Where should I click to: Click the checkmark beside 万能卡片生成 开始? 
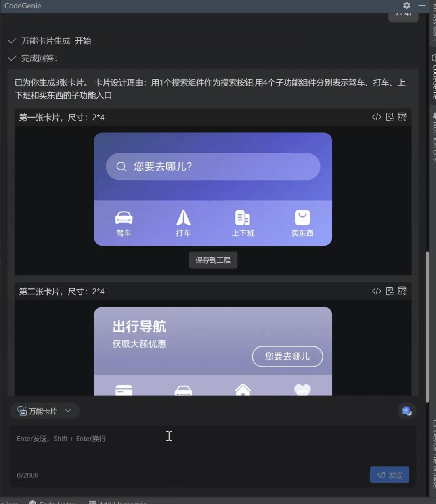pyautogui.click(x=12, y=40)
